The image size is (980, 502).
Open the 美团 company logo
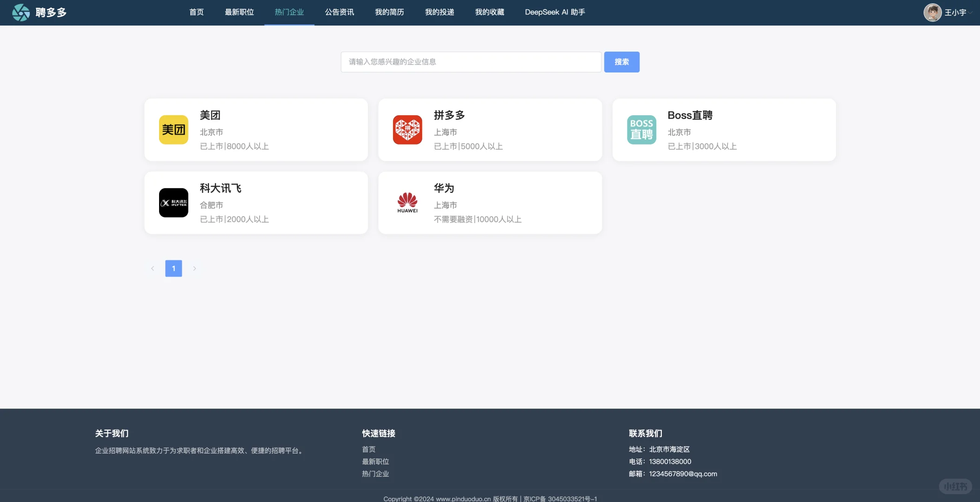click(x=173, y=130)
